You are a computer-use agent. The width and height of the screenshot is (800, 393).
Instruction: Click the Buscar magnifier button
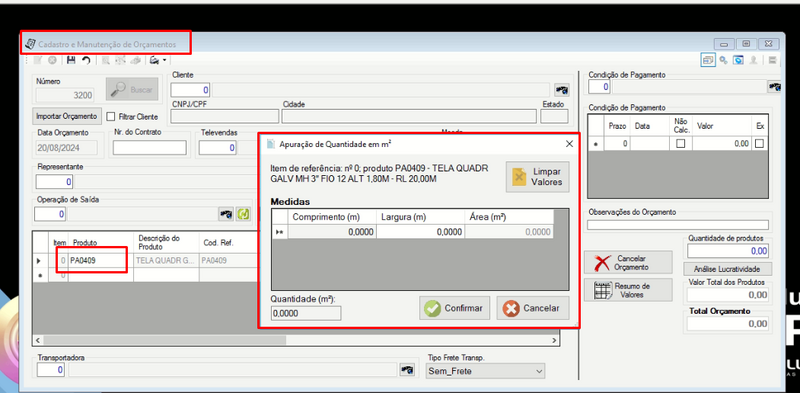click(x=132, y=89)
